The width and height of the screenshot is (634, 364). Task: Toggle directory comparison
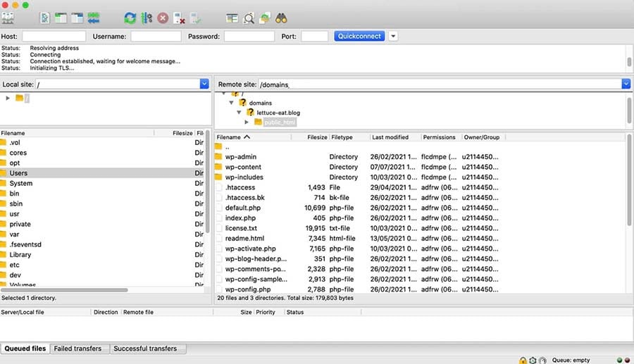click(248, 18)
